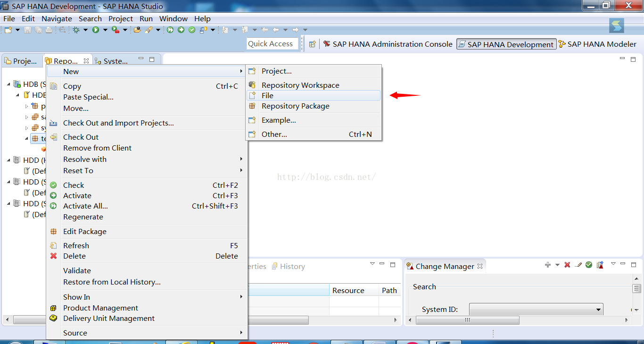Select the Check command icon in context menu

(53, 185)
